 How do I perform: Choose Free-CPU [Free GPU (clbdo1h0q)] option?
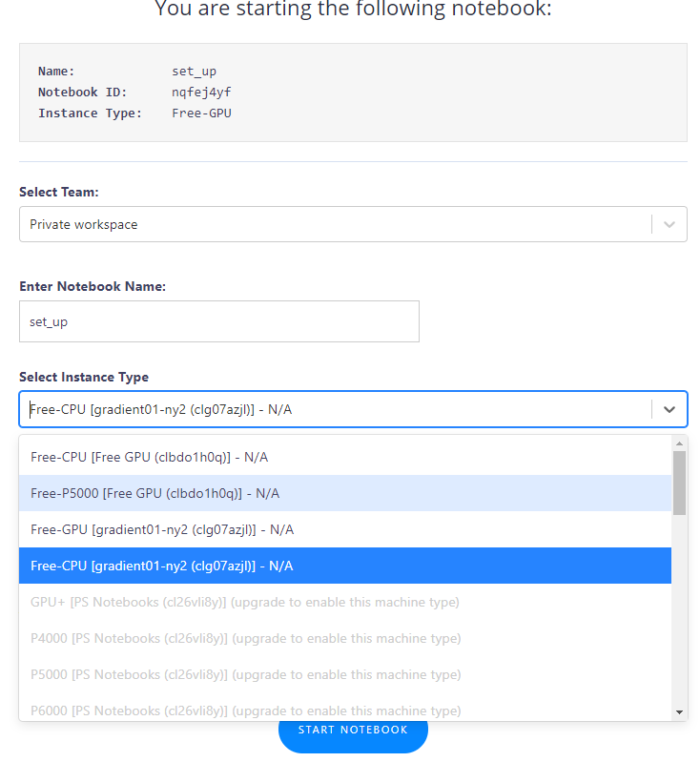[x=345, y=457]
